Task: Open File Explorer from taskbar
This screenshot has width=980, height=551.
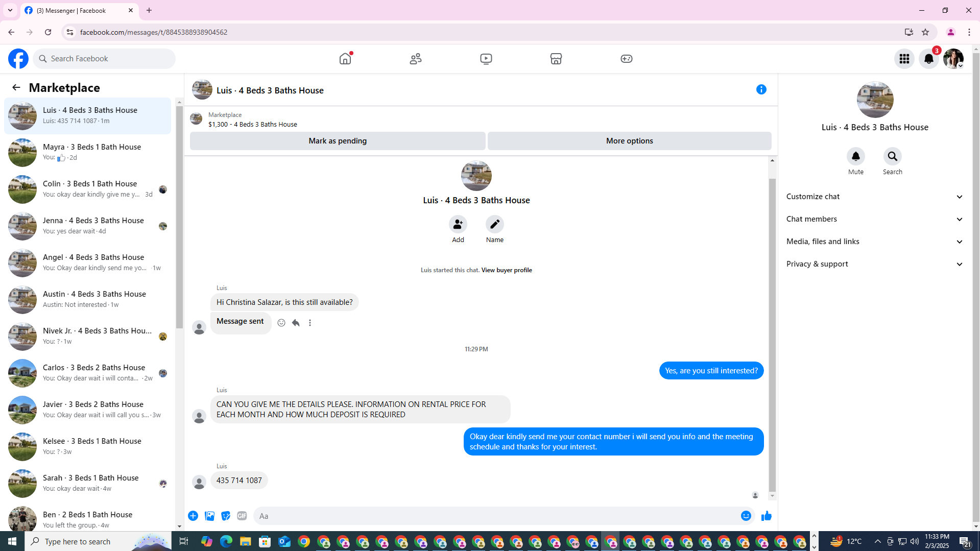Action: coord(246,541)
